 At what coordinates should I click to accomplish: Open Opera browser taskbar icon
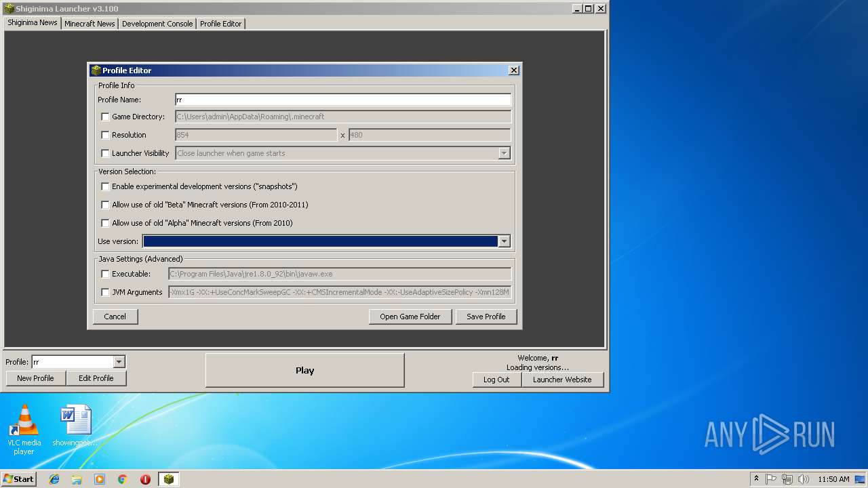point(145,479)
